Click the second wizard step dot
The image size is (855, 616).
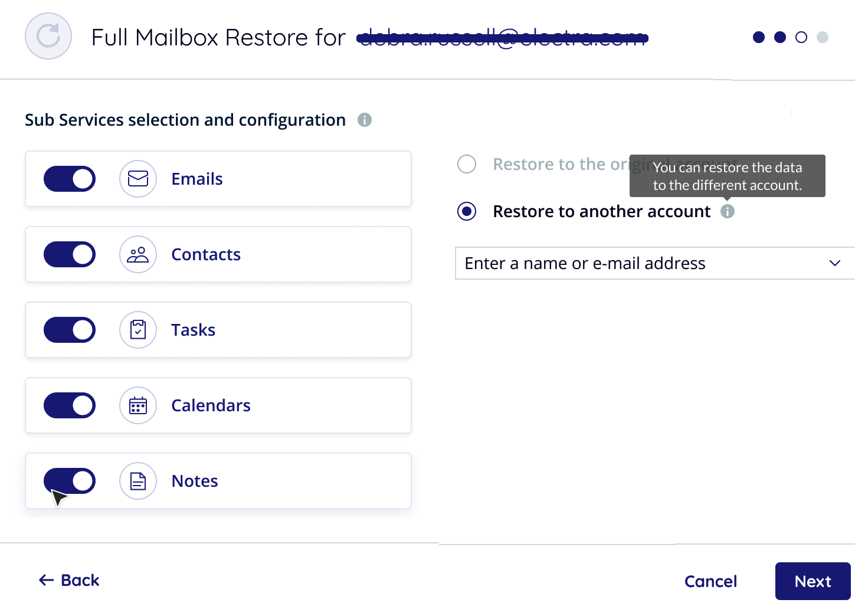point(780,37)
